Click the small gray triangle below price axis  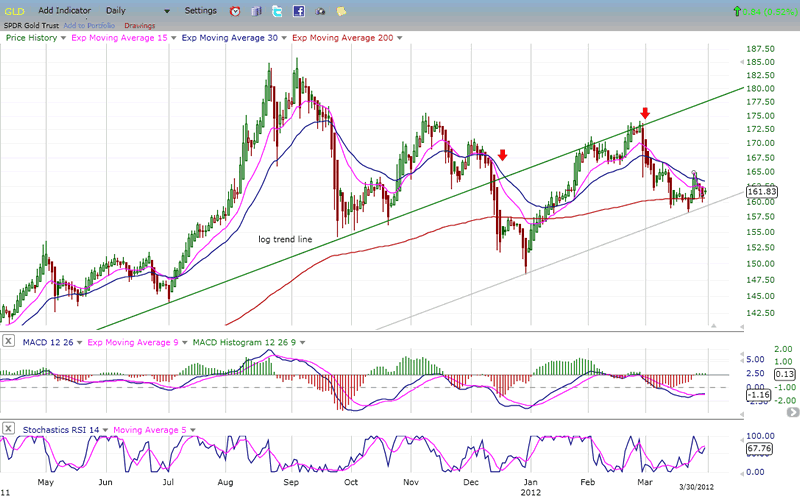pos(714,326)
